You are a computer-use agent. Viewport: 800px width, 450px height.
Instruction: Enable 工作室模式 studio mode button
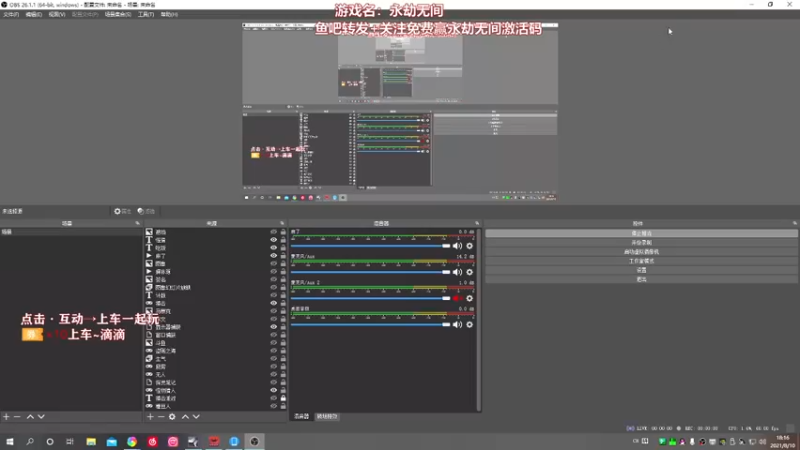[x=641, y=261]
